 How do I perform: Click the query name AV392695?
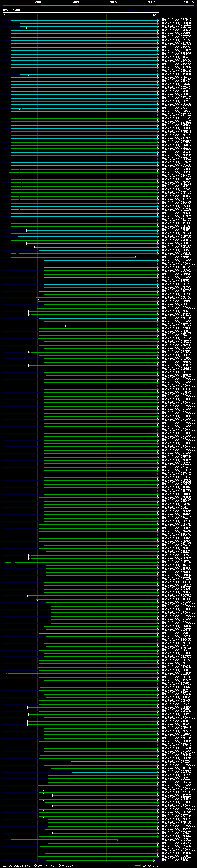pyautogui.click(x=11, y=10)
